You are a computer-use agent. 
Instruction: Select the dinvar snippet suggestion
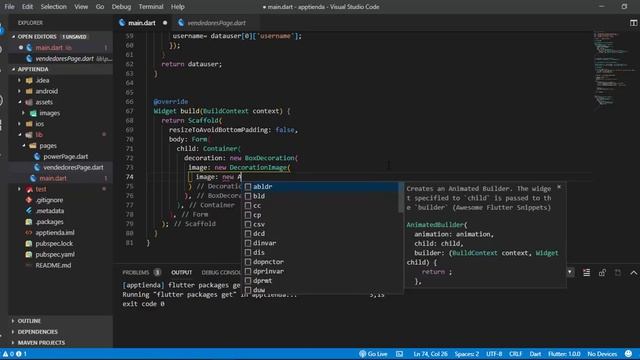pyautogui.click(x=320, y=243)
